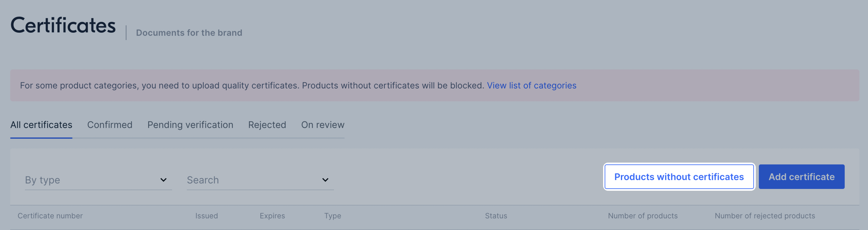Viewport: 868px width, 230px height.
Task: Click the chevron icon in Search dropdown
Action: tap(325, 180)
